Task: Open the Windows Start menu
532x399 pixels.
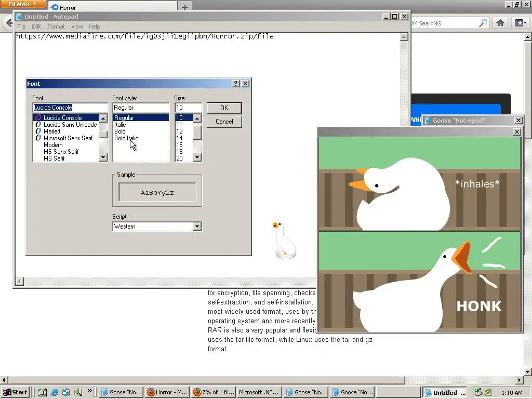Action: point(15,393)
